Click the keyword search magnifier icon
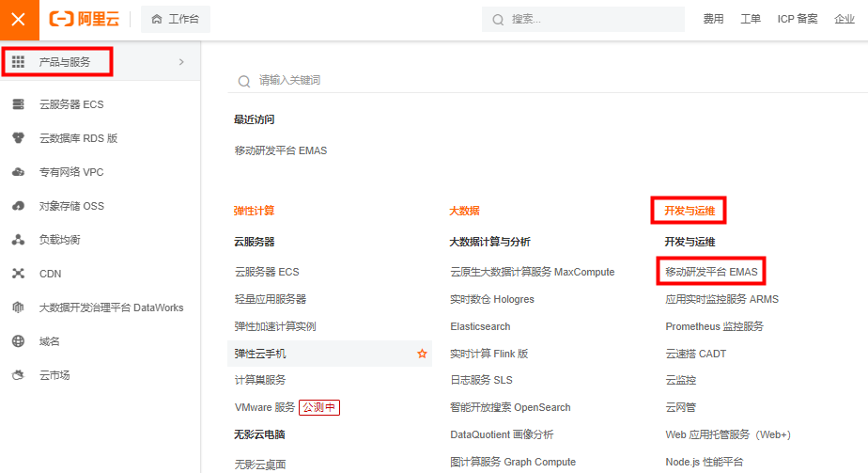 tap(244, 82)
